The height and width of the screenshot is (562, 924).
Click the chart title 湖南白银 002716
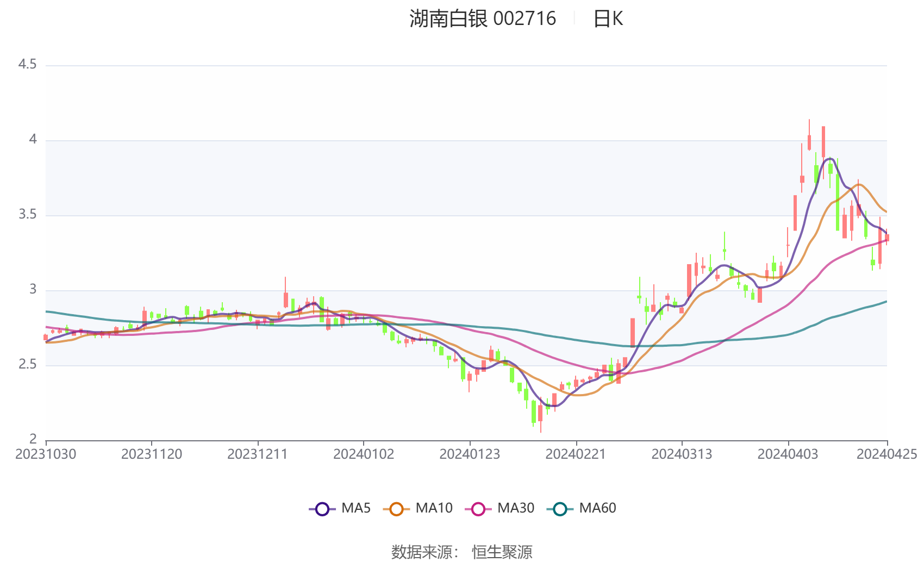[483, 18]
